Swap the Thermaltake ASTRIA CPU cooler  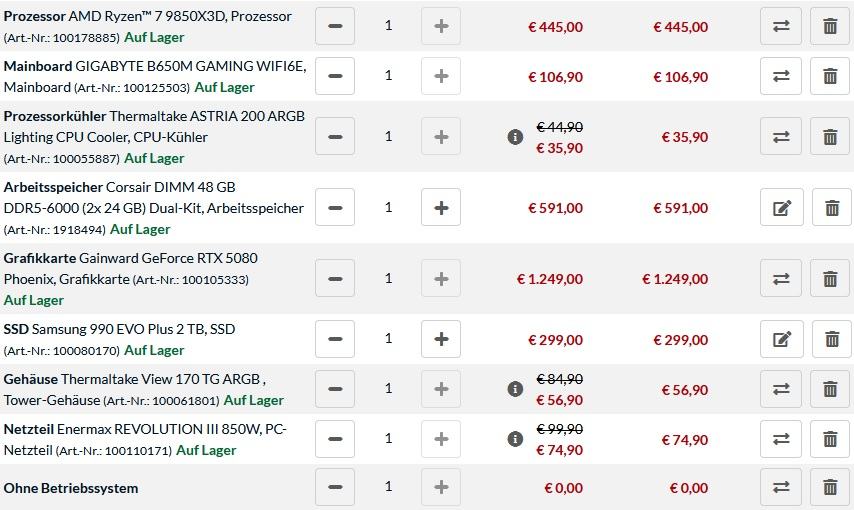pos(781,137)
